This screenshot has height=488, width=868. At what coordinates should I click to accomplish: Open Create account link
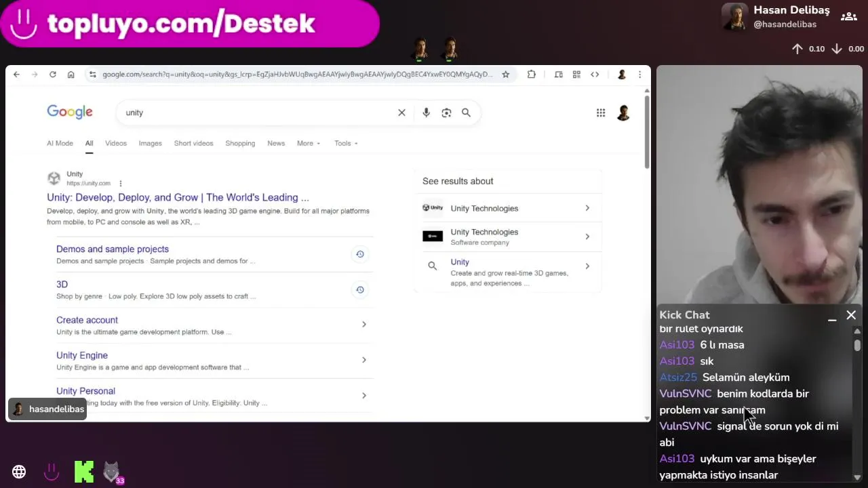point(87,320)
